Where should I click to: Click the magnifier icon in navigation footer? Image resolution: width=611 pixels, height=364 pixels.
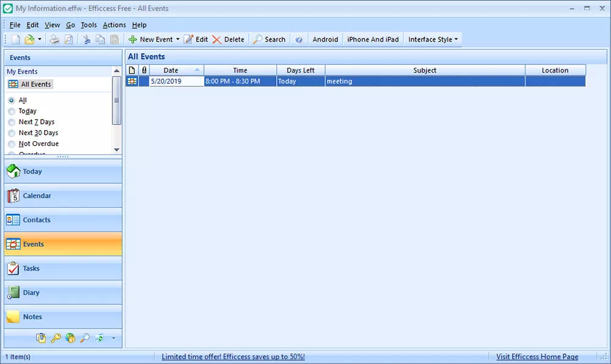click(x=84, y=338)
